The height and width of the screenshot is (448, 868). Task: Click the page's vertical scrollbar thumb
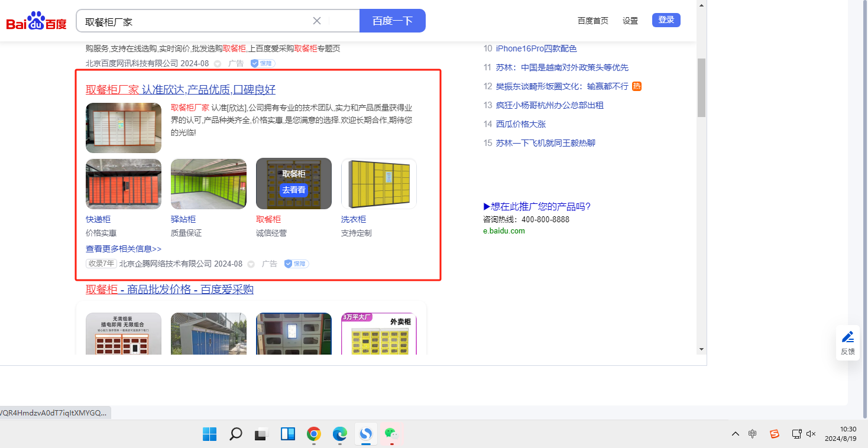[x=701, y=87]
